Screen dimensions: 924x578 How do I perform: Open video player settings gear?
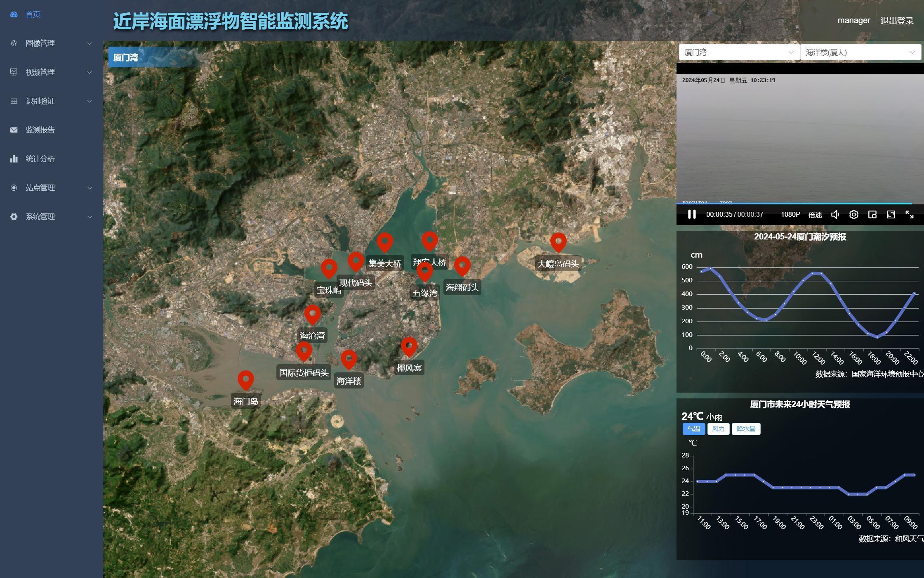tap(853, 215)
